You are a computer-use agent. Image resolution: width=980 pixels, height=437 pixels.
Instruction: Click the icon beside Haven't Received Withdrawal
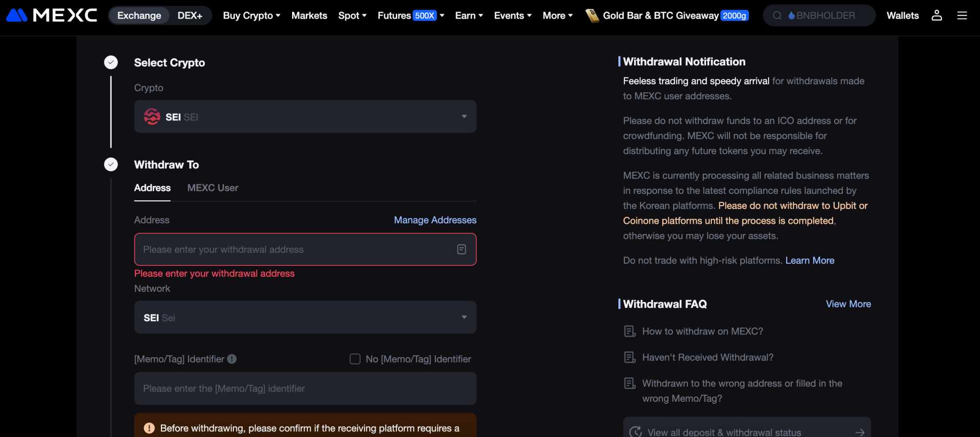point(630,357)
